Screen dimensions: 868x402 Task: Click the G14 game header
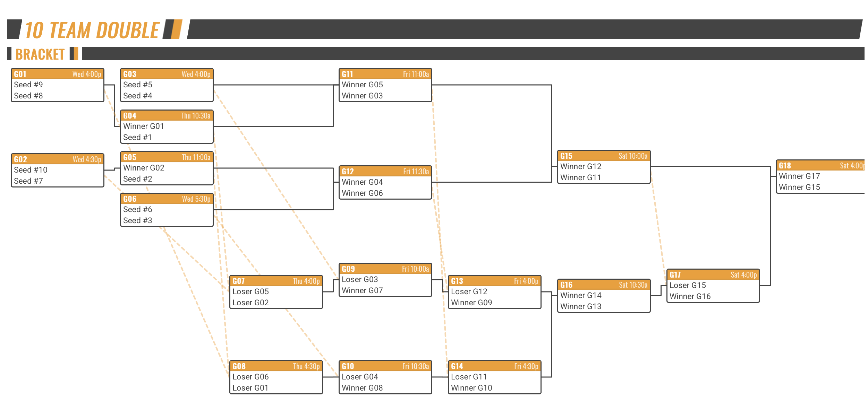pyautogui.click(x=495, y=366)
